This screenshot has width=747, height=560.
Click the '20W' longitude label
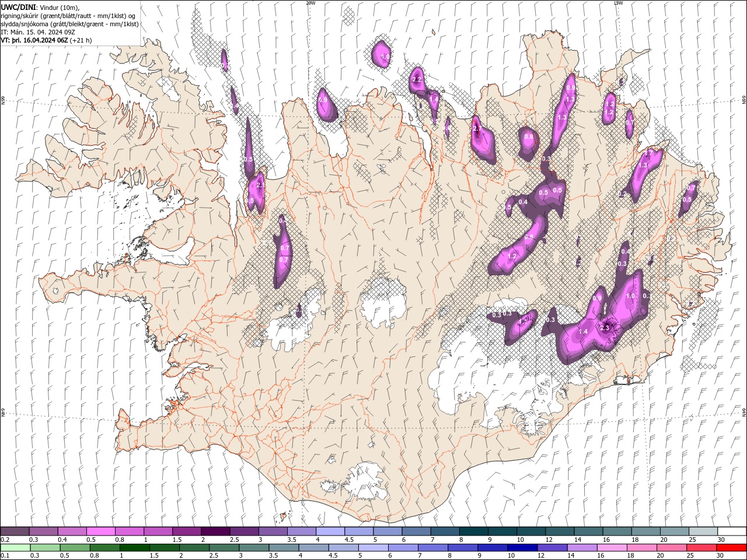pyautogui.click(x=310, y=3)
